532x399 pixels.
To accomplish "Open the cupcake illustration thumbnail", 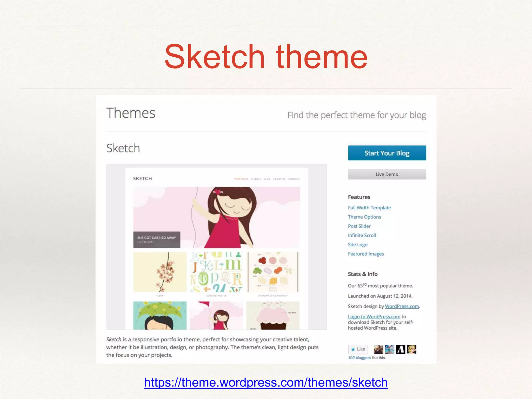I will 273,315.
